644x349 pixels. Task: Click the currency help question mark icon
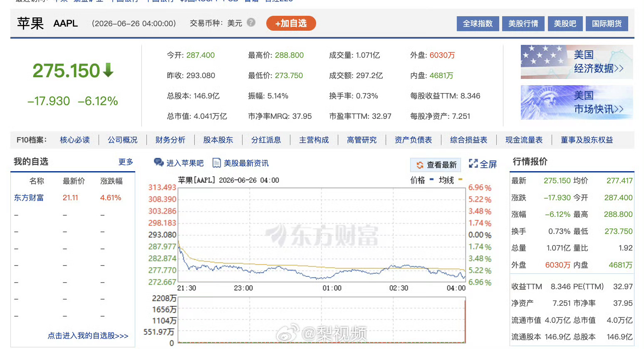(251, 22)
